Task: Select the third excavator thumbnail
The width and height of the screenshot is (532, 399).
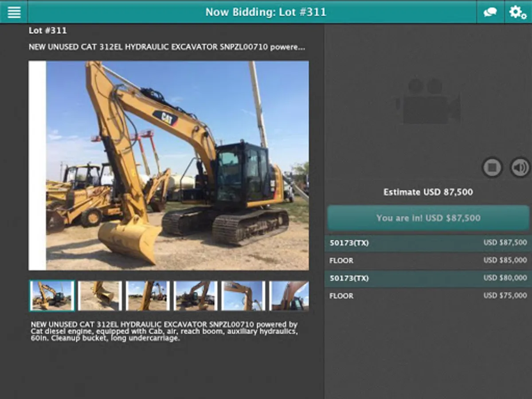Action: coord(148,295)
